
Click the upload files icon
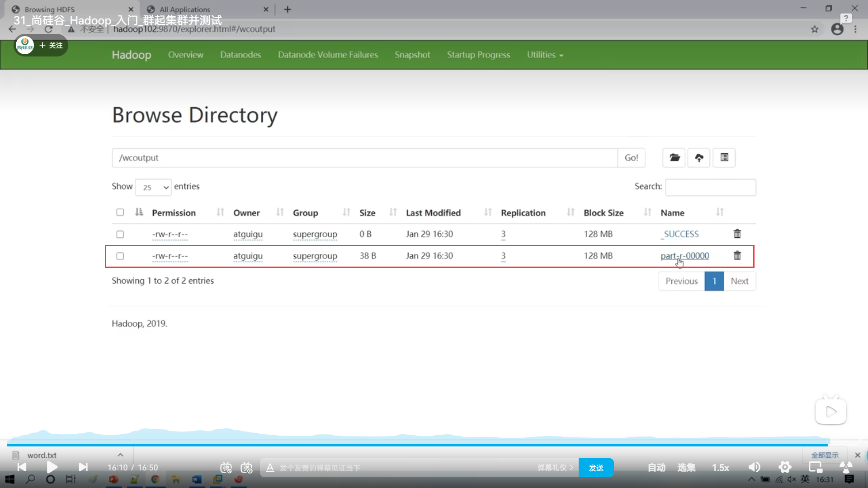699,158
